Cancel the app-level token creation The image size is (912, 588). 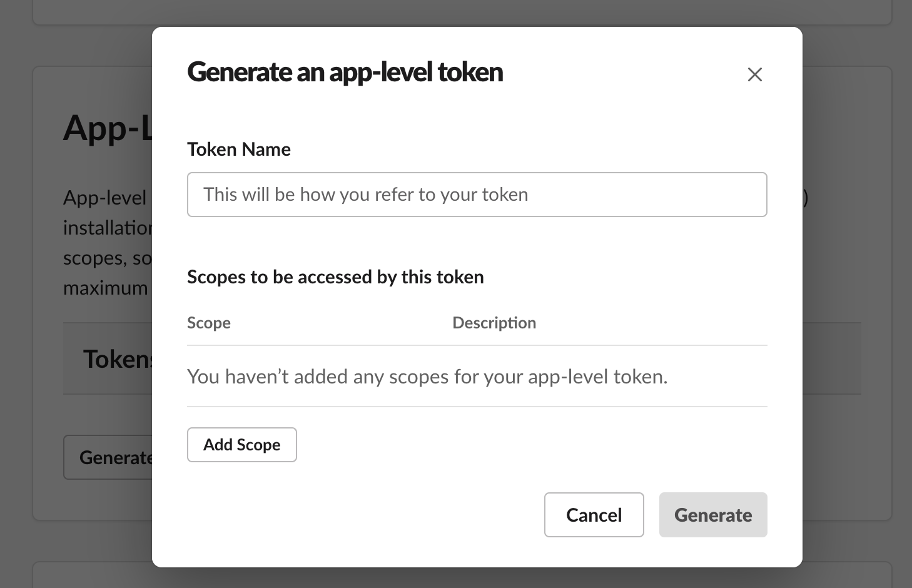(x=594, y=515)
